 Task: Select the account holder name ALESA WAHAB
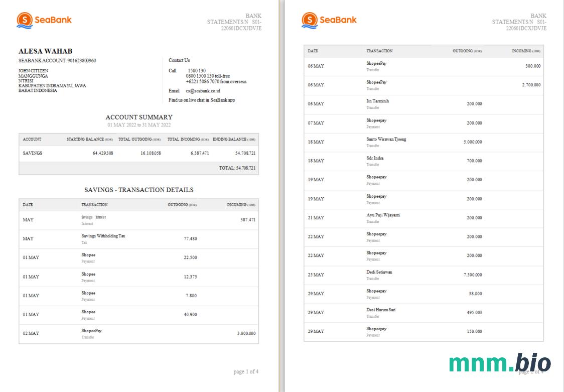tap(46, 51)
